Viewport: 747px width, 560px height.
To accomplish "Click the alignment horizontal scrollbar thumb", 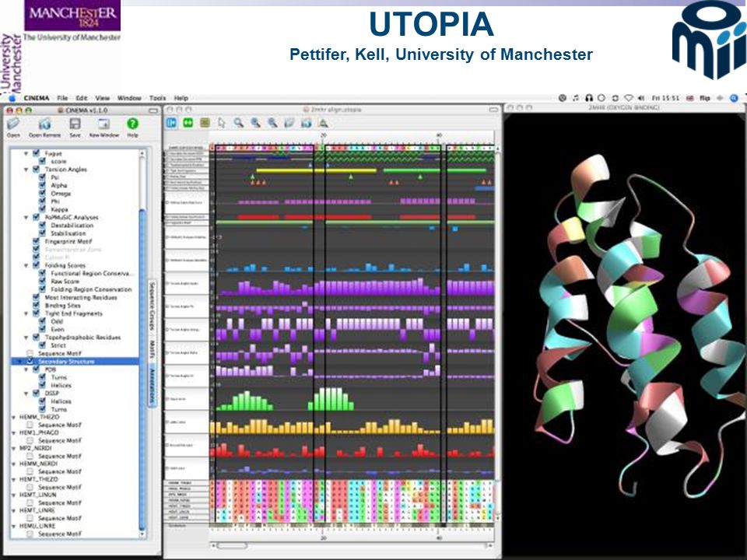I will pos(232,545).
